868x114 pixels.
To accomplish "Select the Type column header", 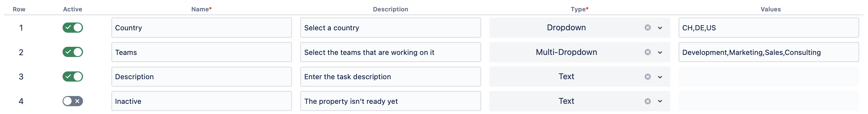I will 579,9.
